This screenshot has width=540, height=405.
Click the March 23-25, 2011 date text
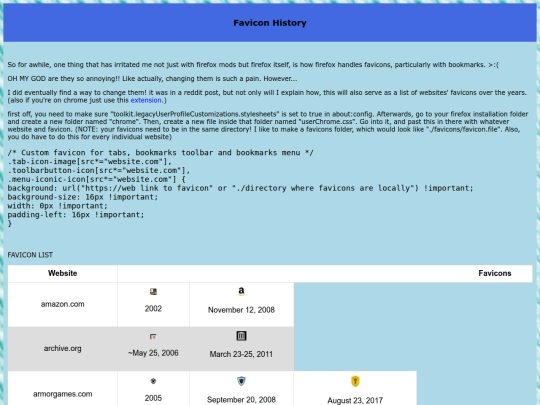[241, 354]
